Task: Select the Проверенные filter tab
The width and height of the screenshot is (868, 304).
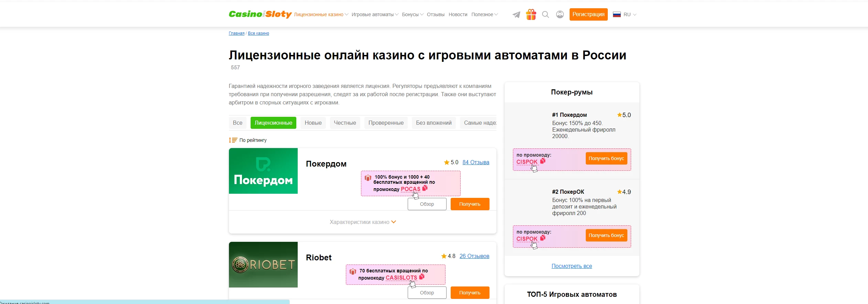Action: coord(386,123)
